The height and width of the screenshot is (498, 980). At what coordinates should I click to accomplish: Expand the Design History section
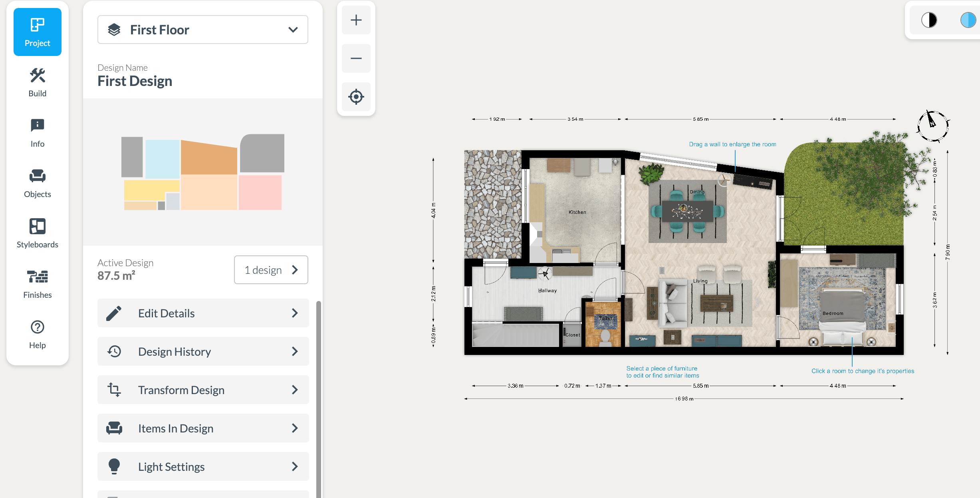pos(203,351)
